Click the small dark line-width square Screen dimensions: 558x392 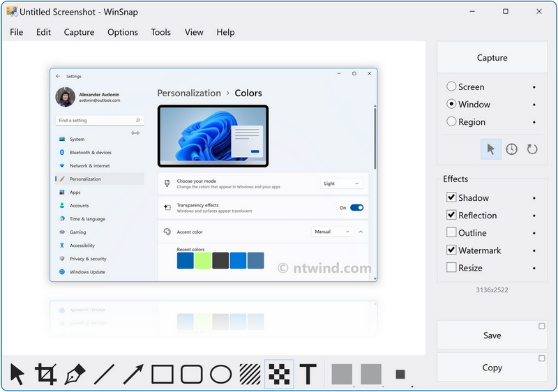[x=400, y=375]
